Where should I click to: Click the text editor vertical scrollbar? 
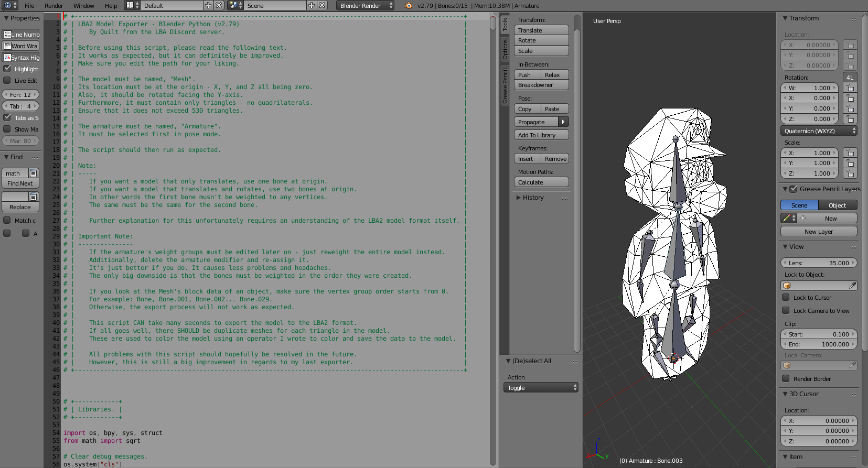tap(493, 23)
